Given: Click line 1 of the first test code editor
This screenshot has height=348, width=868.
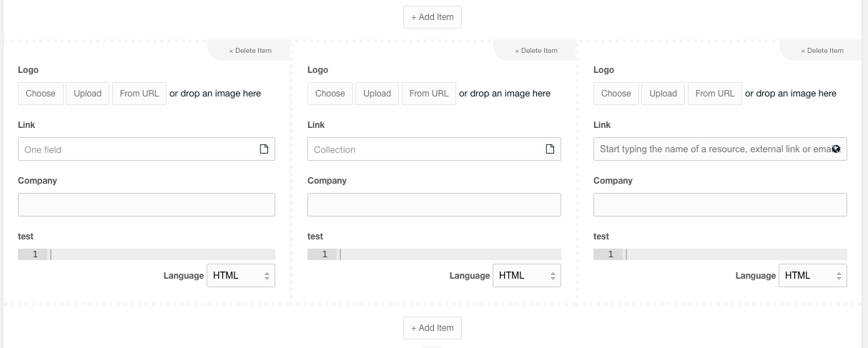Looking at the screenshot, I should tap(163, 254).
